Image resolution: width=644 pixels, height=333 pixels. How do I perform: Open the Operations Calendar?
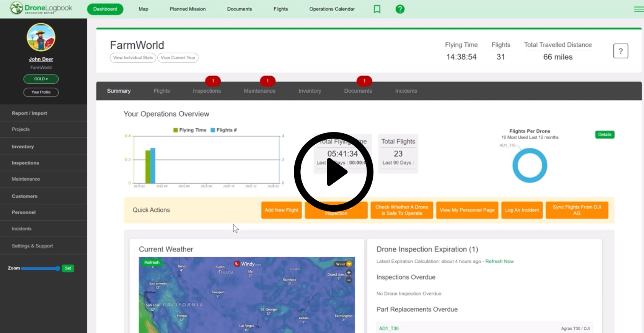332,9
